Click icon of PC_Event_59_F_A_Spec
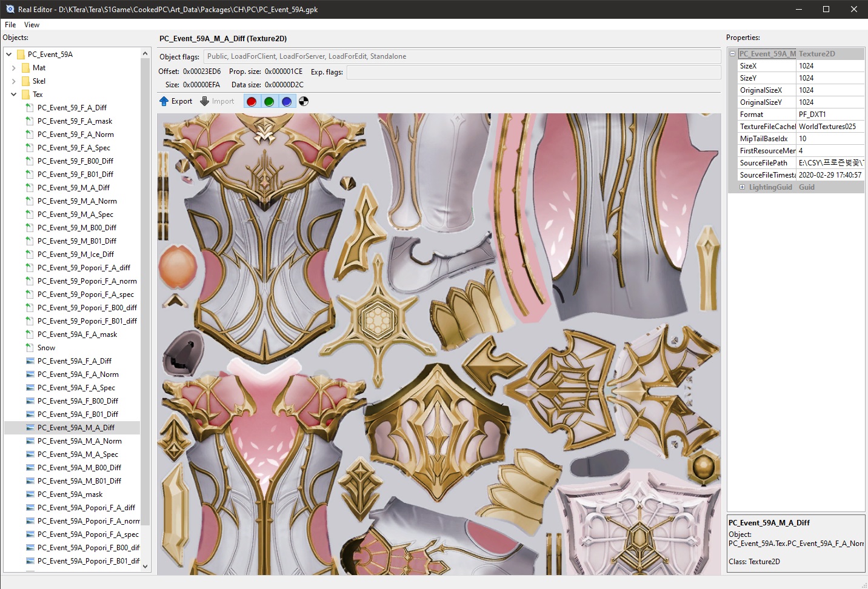The image size is (868, 589). click(x=30, y=148)
